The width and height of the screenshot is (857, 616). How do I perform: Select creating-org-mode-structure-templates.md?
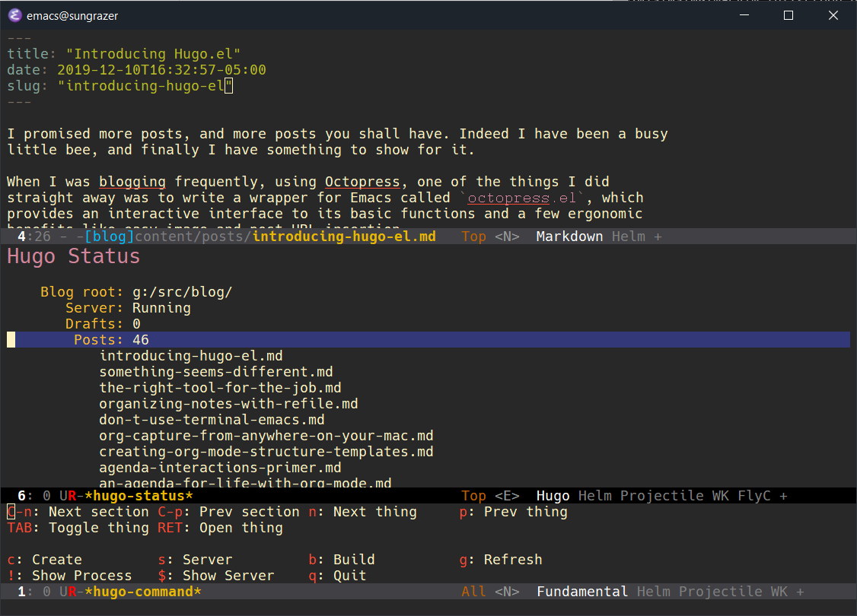point(266,452)
